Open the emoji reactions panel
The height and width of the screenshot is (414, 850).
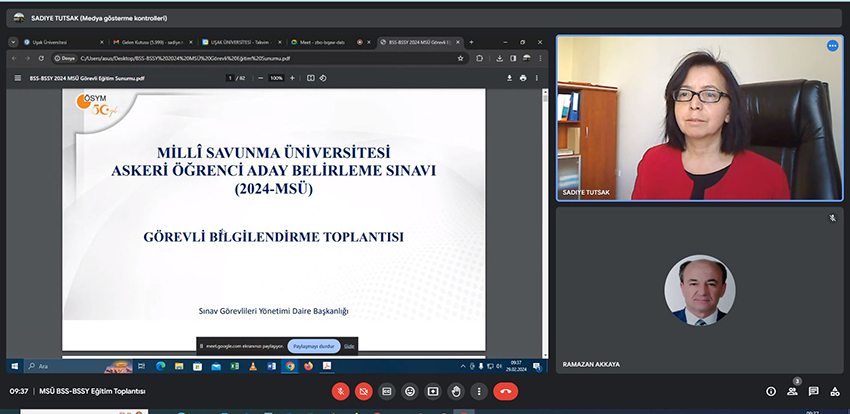[410, 391]
